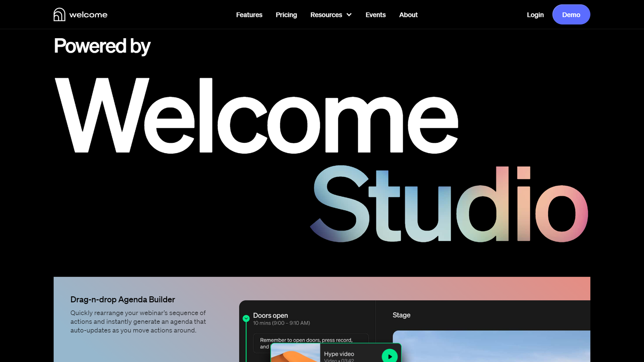Open the Features page
The image size is (644, 362).
pos(249,15)
